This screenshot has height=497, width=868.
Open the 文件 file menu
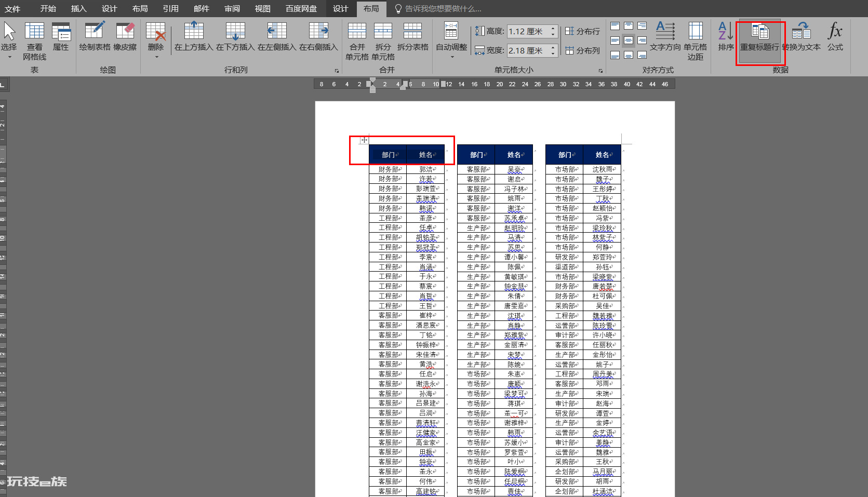(12, 8)
